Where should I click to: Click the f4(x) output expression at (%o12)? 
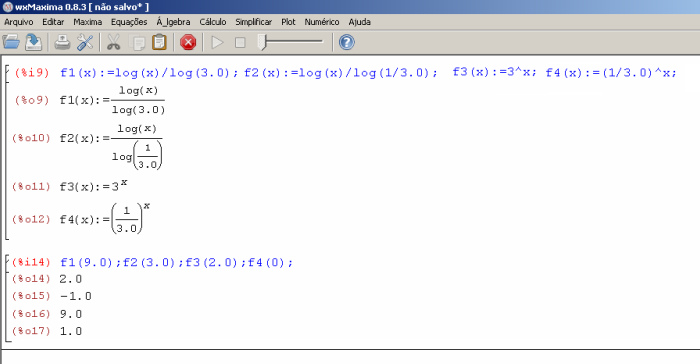tap(105, 219)
